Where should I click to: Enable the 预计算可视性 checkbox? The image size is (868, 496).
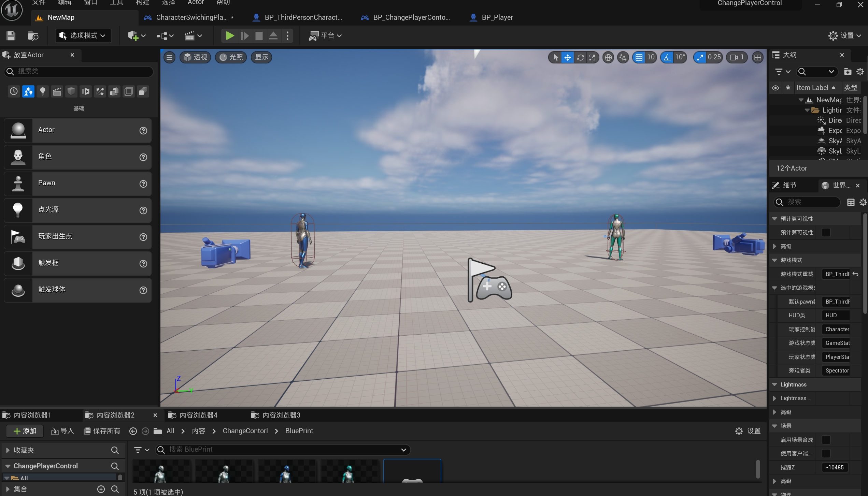coord(826,232)
